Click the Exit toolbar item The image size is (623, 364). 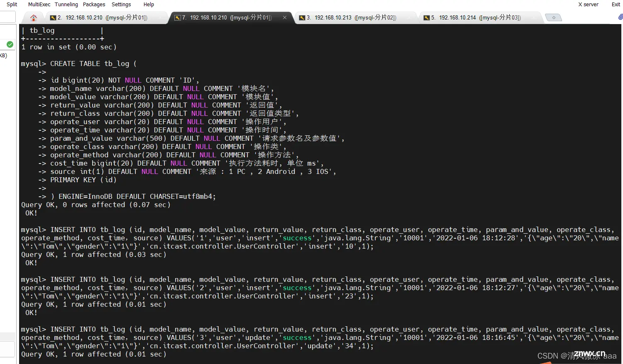616,5
